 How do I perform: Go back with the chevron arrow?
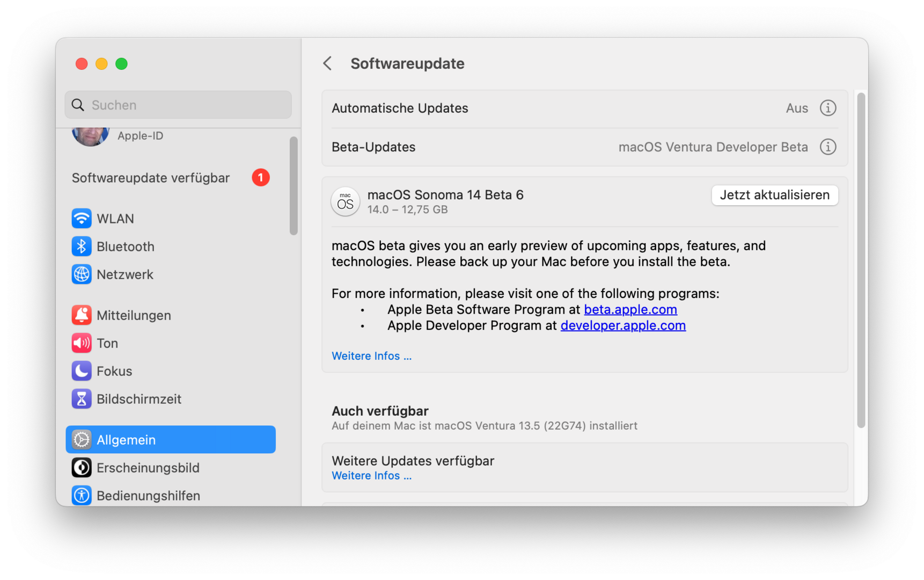tap(327, 63)
